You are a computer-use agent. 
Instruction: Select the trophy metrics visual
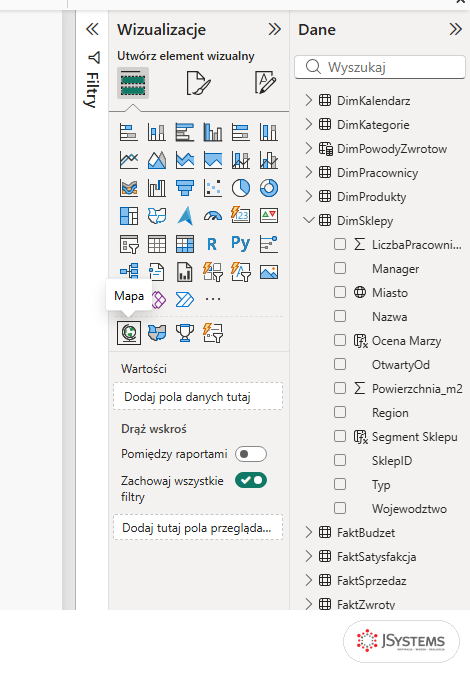coord(185,333)
